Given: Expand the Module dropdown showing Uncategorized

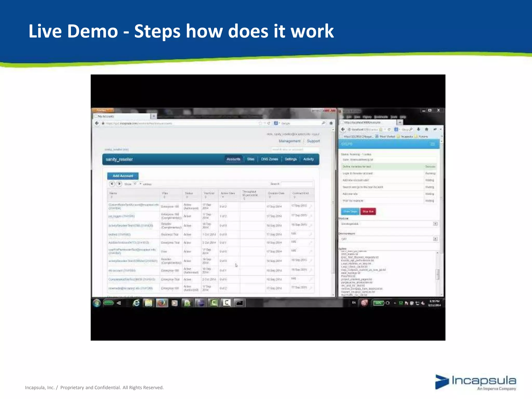Looking at the screenshot, I should (x=435, y=224).
